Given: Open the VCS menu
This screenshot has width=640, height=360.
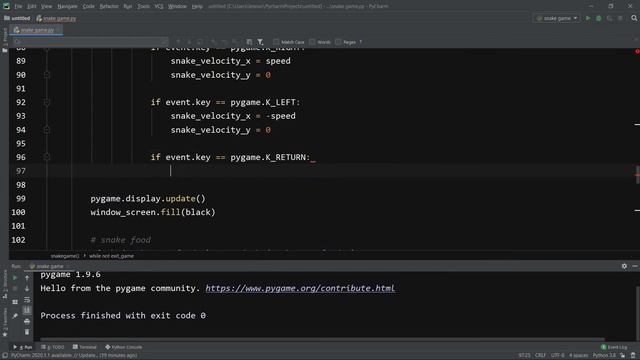Looking at the screenshot, I should pos(159,6).
